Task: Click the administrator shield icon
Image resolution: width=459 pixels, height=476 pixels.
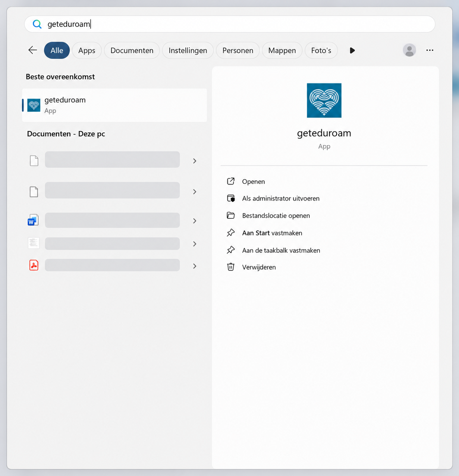Action: 231,198
